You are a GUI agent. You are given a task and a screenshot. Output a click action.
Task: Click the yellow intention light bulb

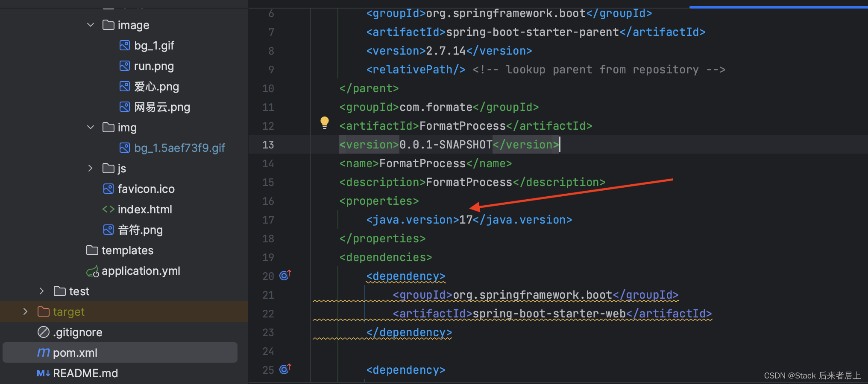(x=325, y=123)
